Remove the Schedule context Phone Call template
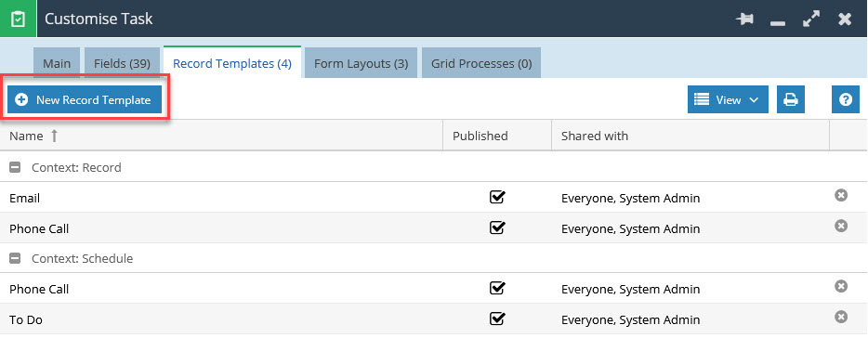Viewport: 868px width, 338px height. tap(841, 286)
